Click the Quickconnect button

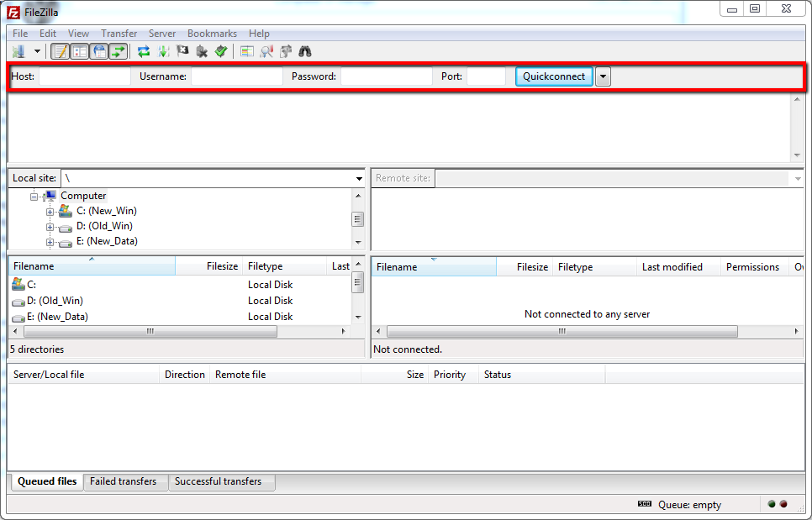pyautogui.click(x=554, y=76)
